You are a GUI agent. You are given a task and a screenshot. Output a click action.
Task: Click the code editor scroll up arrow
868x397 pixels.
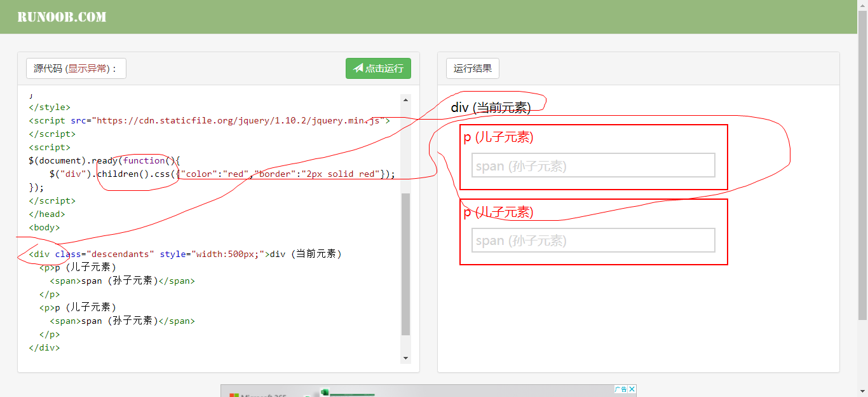pyautogui.click(x=406, y=99)
